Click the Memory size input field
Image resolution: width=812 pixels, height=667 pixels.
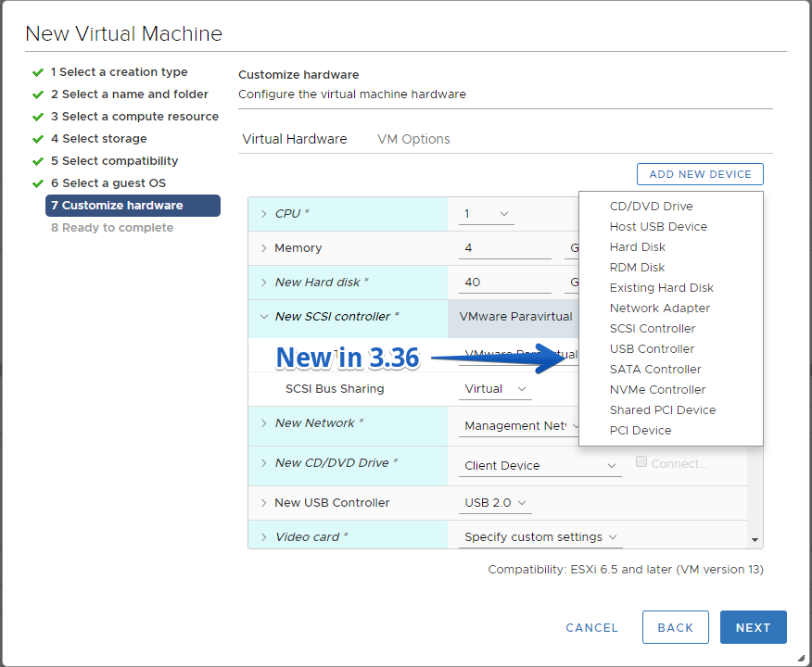[505, 248]
